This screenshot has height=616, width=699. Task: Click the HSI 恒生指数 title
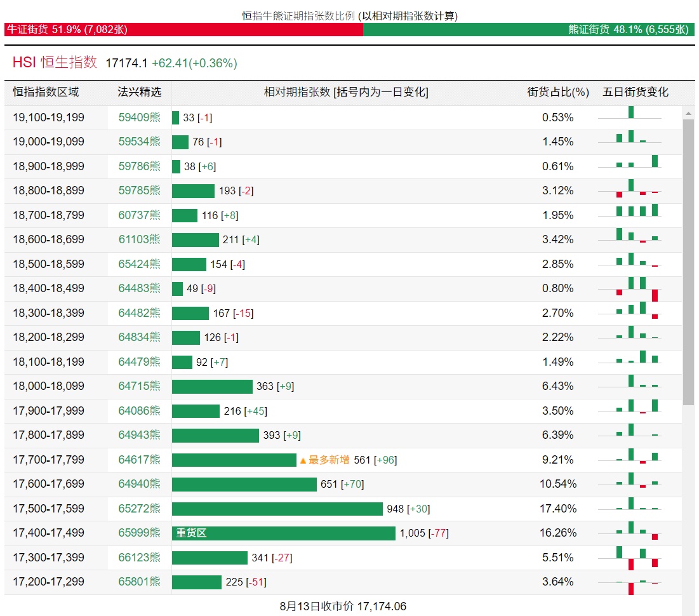[x=55, y=62]
